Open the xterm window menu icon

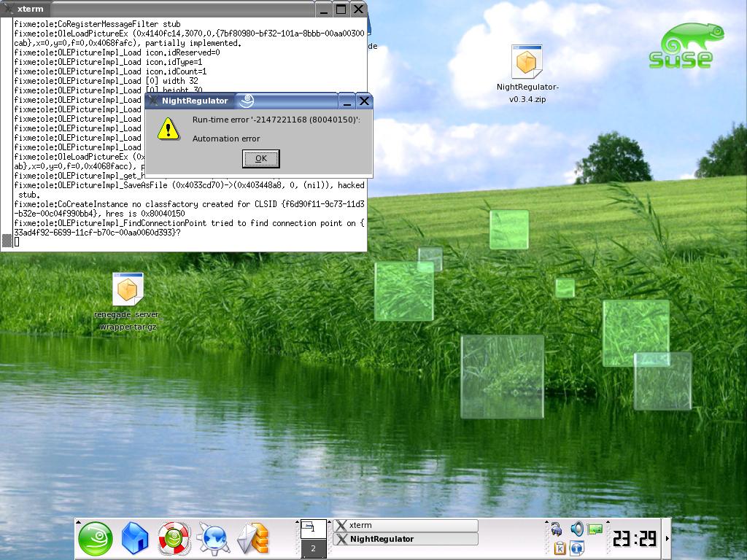click(9, 9)
